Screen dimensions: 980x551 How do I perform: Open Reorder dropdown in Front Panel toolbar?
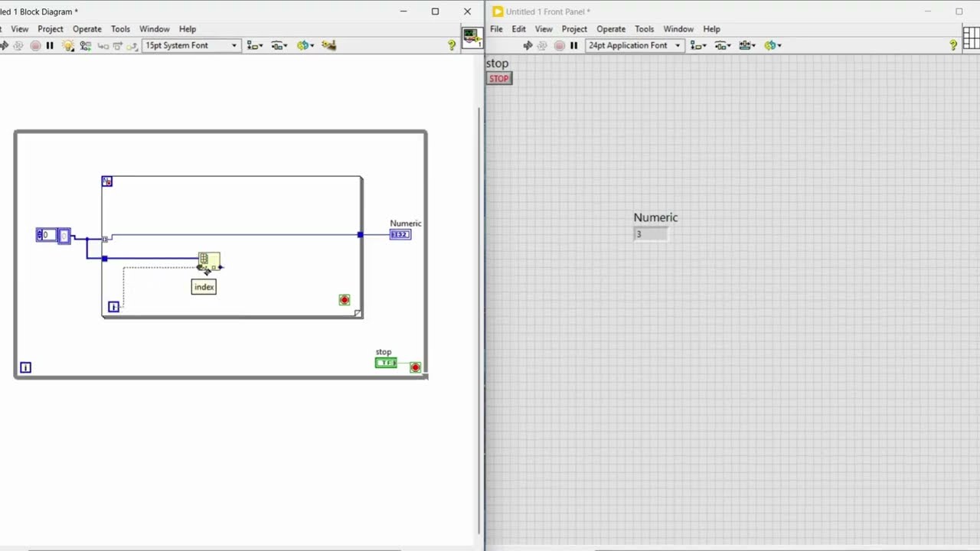pos(772,46)
